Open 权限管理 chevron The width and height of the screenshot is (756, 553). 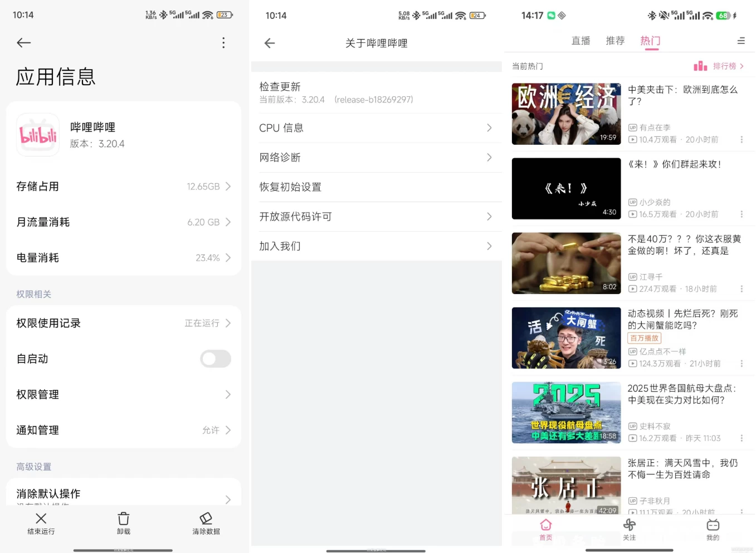[x=228, y=394]
